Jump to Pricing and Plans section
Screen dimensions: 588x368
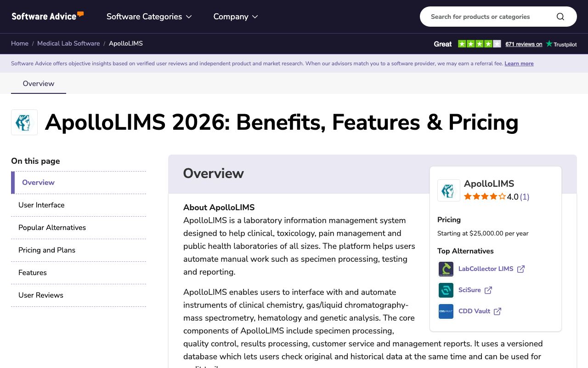(79, 250)
